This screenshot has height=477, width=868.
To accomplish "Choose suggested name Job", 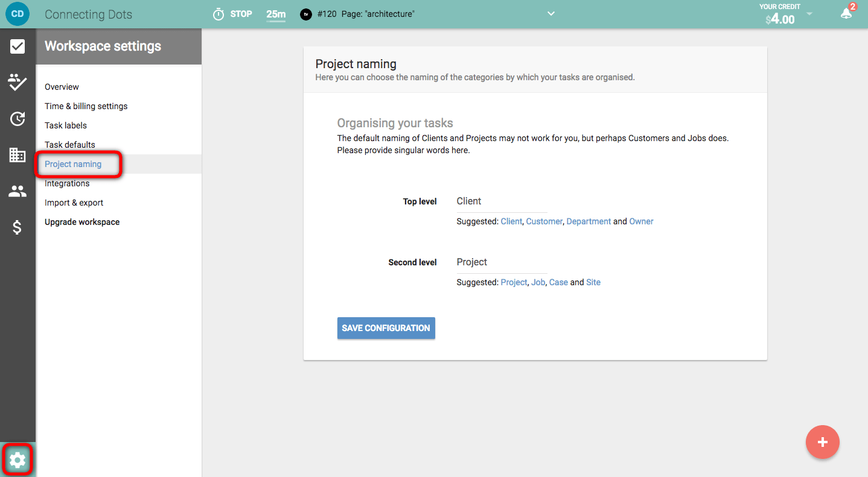I will (x=538, y=282).
